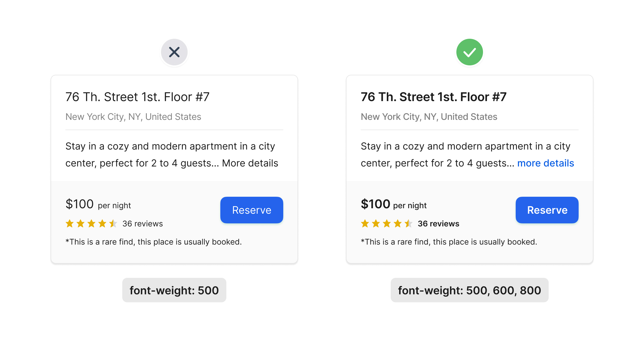This screenshot has width=644, height=339.
Task: Click the $100 price in the left card
Action: 80,204
